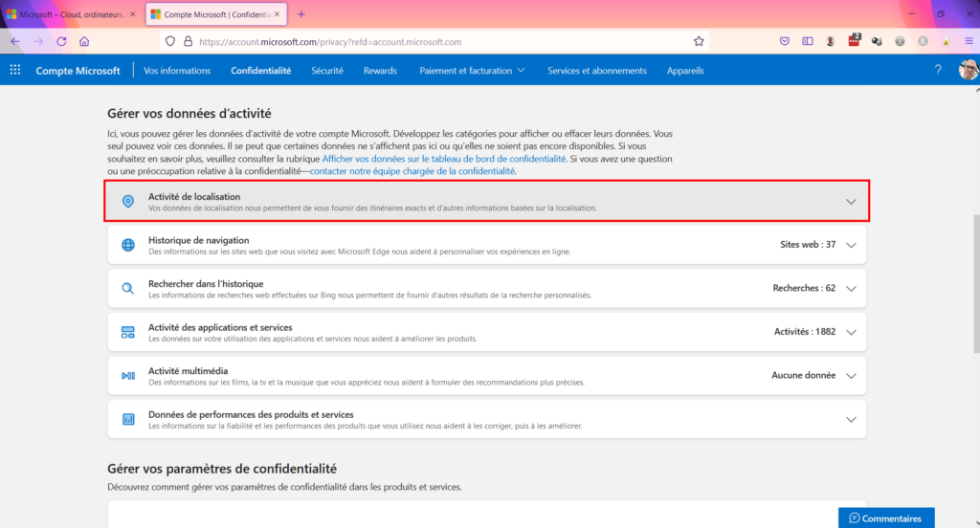Open the Paiement et facturation dropdown
This screenshot has width=980, height=528.
click(x=472, y=71)
